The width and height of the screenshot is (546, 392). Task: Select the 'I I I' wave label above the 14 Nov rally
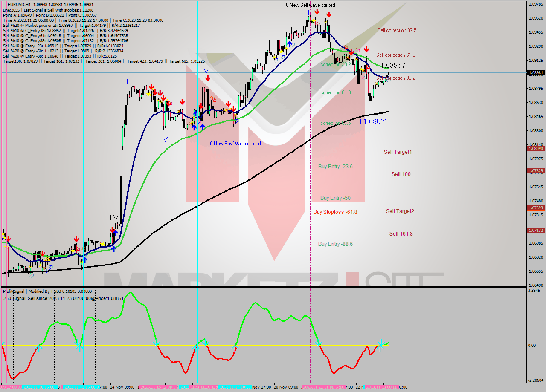coord(131,81)
